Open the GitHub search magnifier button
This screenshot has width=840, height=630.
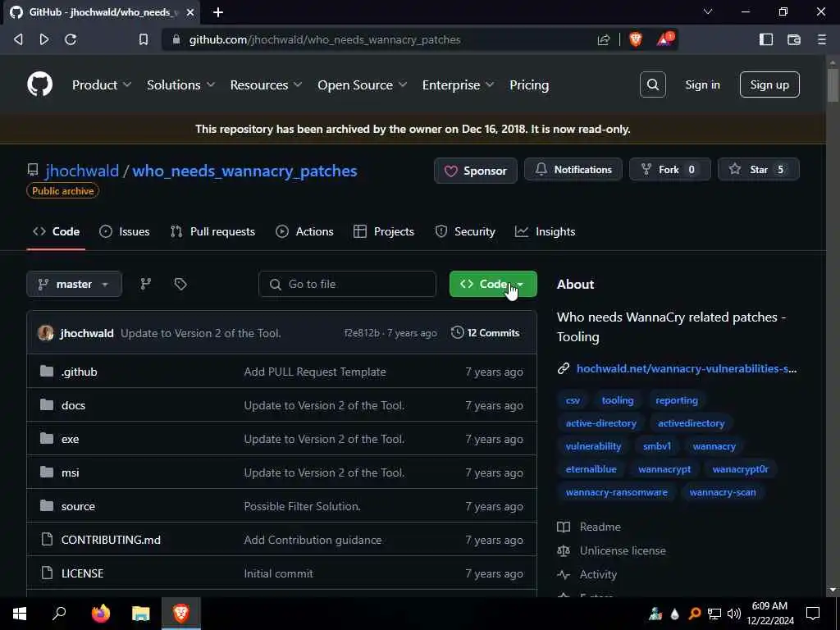point(652,84)
